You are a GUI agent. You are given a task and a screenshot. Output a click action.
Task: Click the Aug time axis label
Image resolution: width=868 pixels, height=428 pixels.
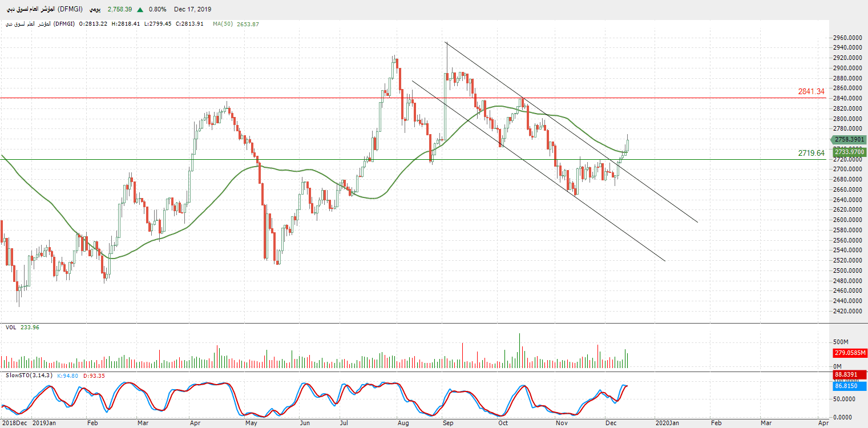(x=403, y=423)
